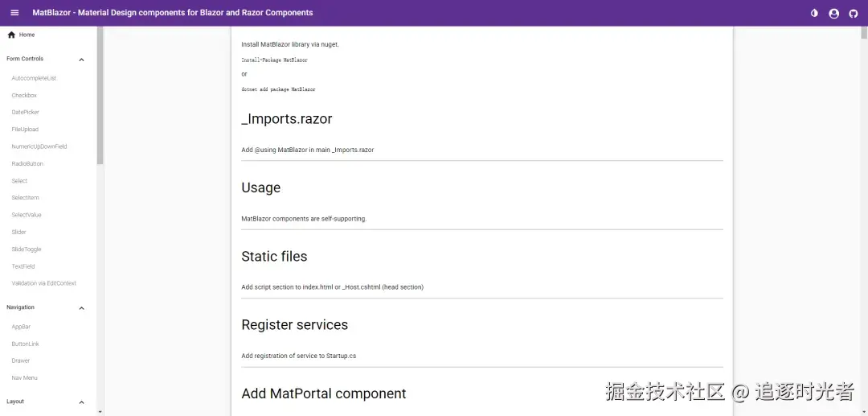Open the AutocompleteList page

[x=34, y=79]
